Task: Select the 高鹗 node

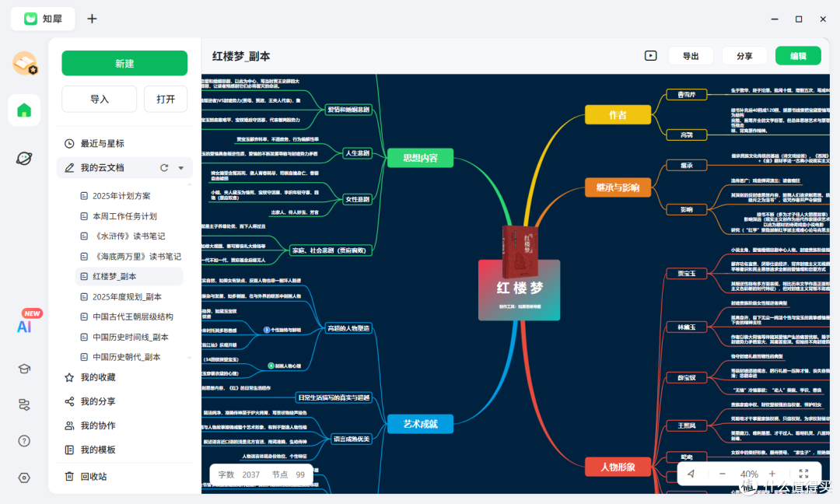Action: (686, 135)
